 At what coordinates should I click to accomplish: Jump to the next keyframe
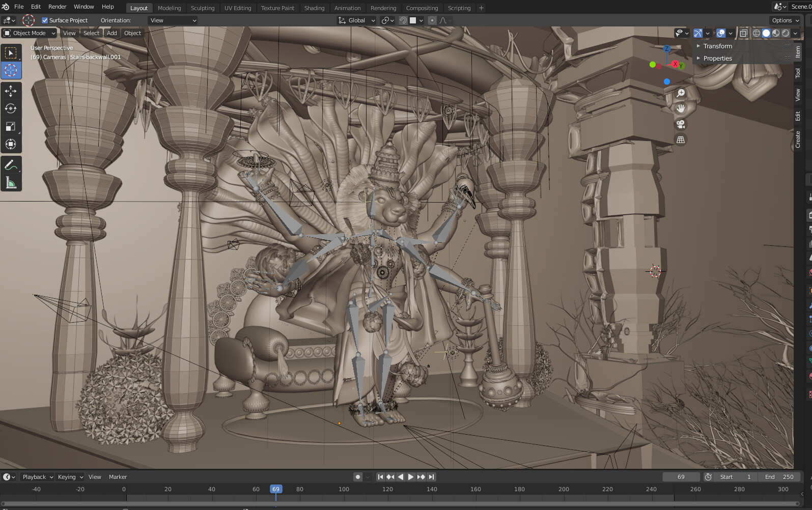421,477
